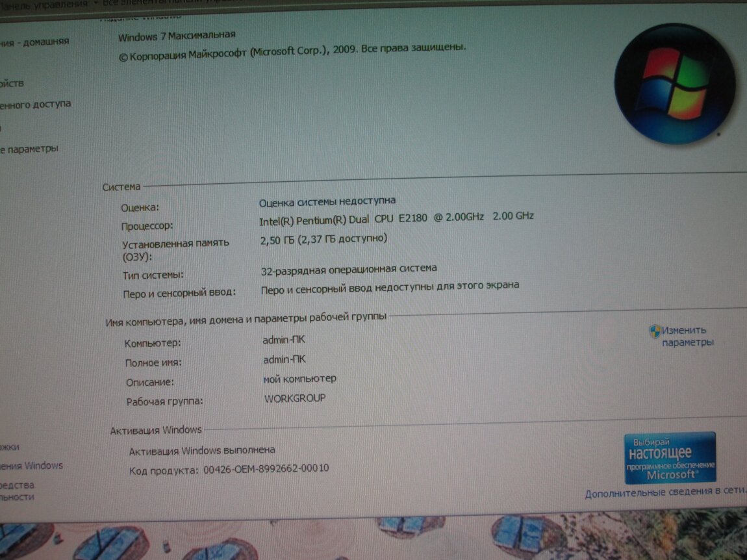Go to Control Panel home (домашняя) sidebar link
The width and height of the screenshot is (747, 560).
34,42
